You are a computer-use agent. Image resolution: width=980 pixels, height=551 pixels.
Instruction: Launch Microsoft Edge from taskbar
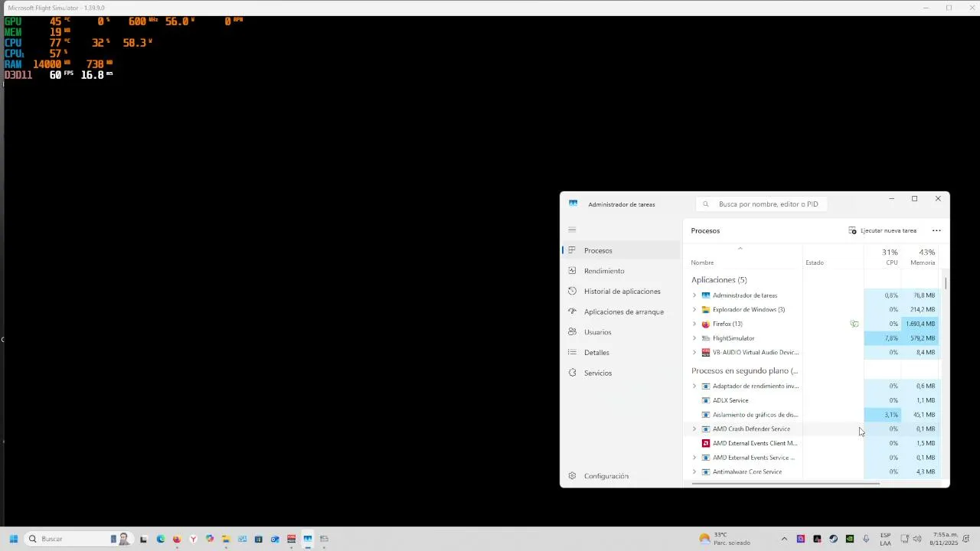pyautogui.click(x=161, y=539)
